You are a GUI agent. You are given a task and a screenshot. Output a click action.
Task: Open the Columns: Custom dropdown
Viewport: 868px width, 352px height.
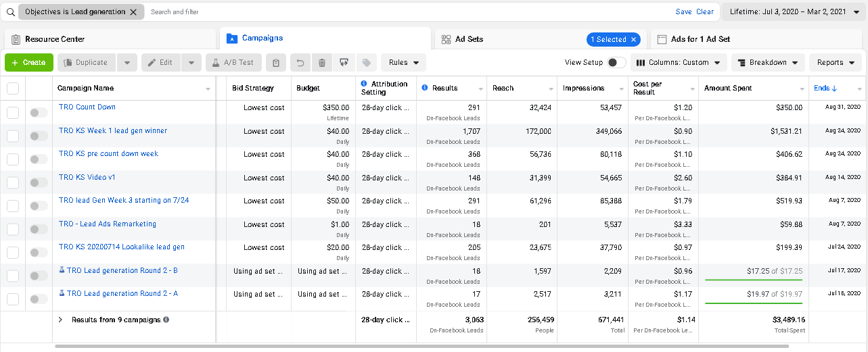679,63
